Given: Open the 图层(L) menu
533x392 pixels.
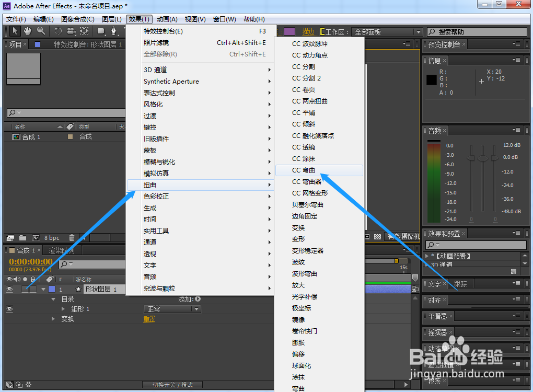Looking at the screenshot, I should pos(111,19).
